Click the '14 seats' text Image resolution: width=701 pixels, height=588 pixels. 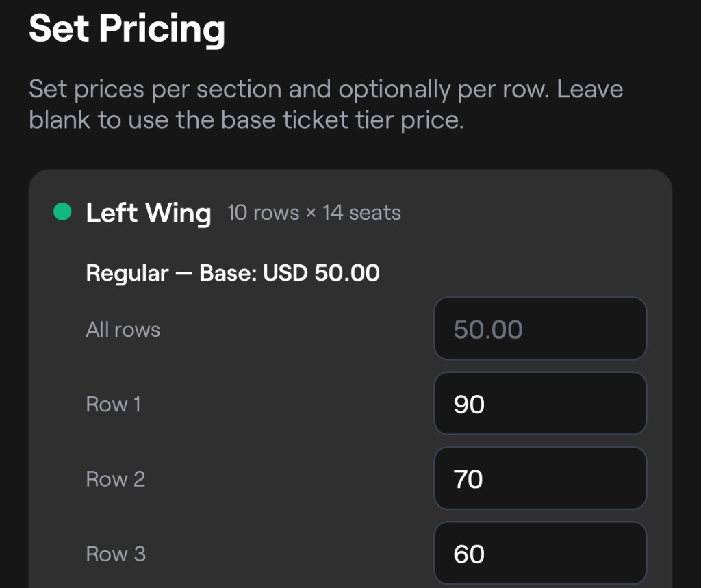click(361, 213)
